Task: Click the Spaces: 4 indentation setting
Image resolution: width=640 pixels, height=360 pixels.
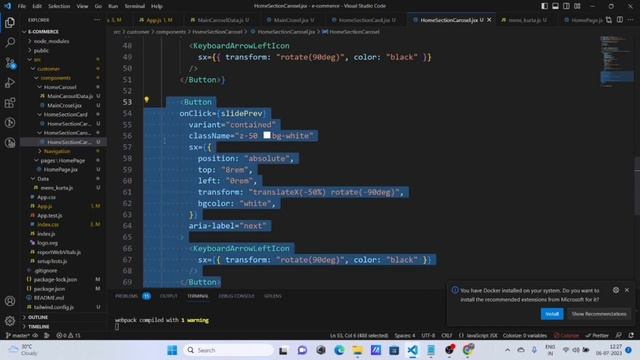Action: [x=404, y=336]
